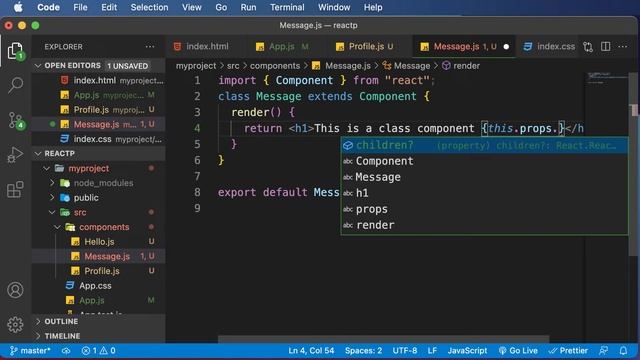Screen dimensions: 640x360
Task: Collapse the Open Editors section
Action: tap(38, 66)
